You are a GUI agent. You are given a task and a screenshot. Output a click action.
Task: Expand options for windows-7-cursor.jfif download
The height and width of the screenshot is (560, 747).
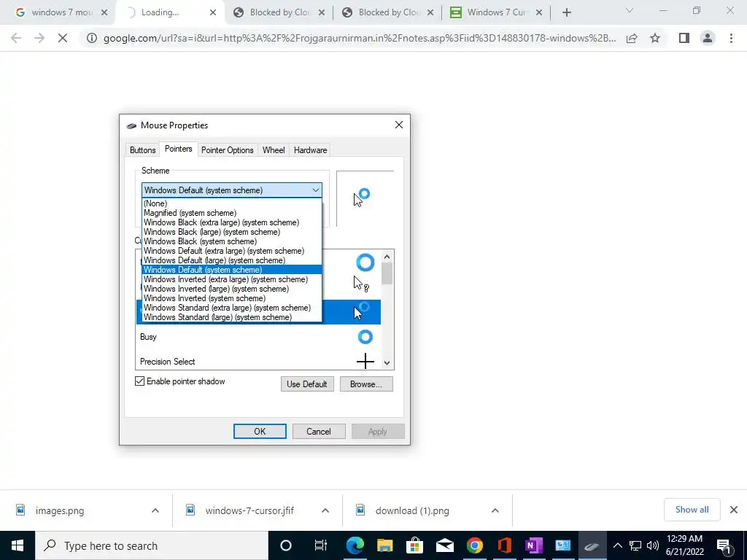[325, 510]
